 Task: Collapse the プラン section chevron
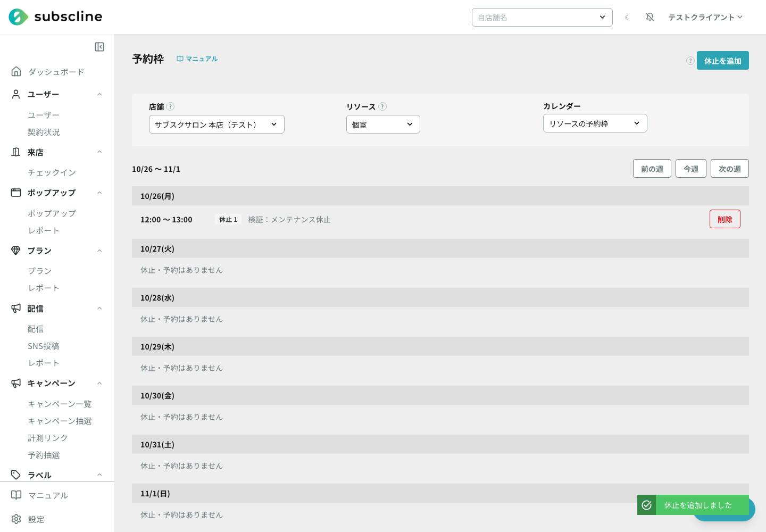[99, 251]
